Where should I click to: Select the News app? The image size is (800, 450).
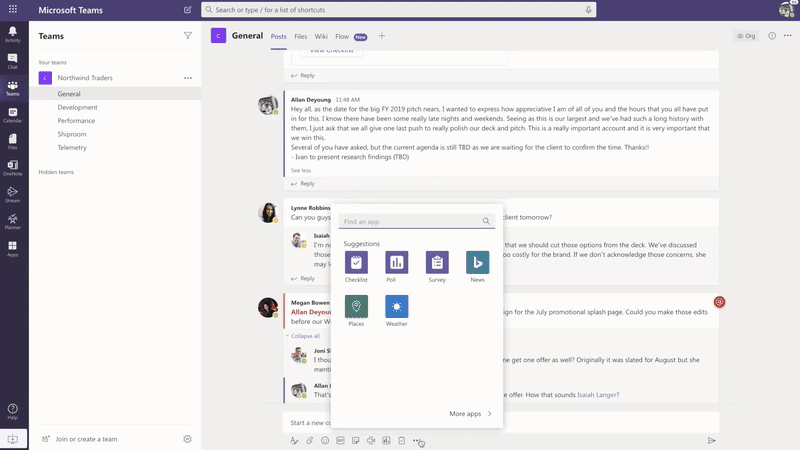point(478,267)
